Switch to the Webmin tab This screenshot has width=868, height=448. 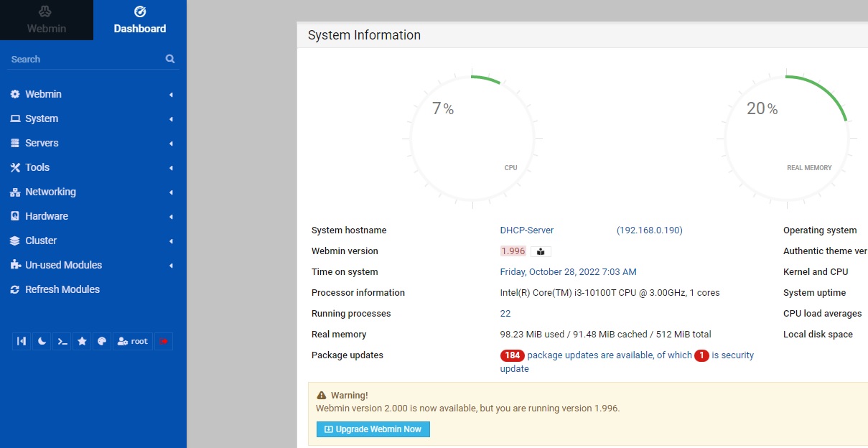[x=47, y=20]
